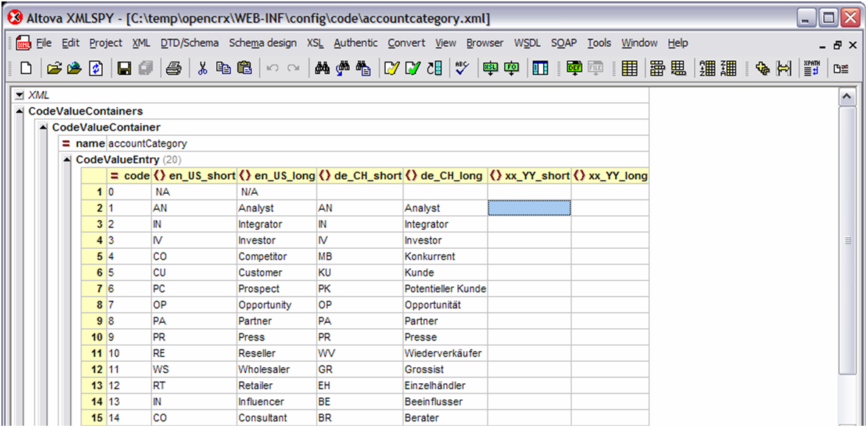The image size is (868, 428).
Task: Click the 'Einzelhändler' cell
Action: [445, 385]
